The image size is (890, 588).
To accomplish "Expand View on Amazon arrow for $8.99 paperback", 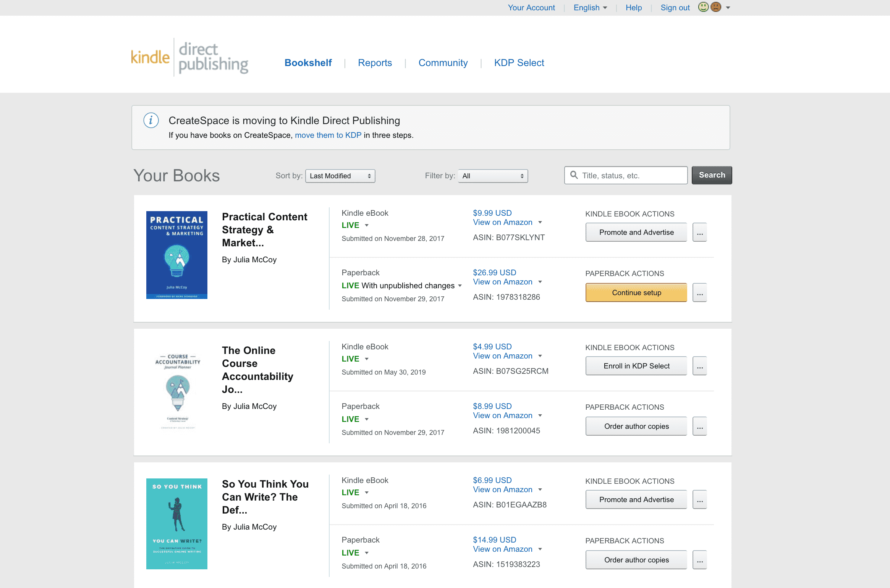I will click(540, 415).
